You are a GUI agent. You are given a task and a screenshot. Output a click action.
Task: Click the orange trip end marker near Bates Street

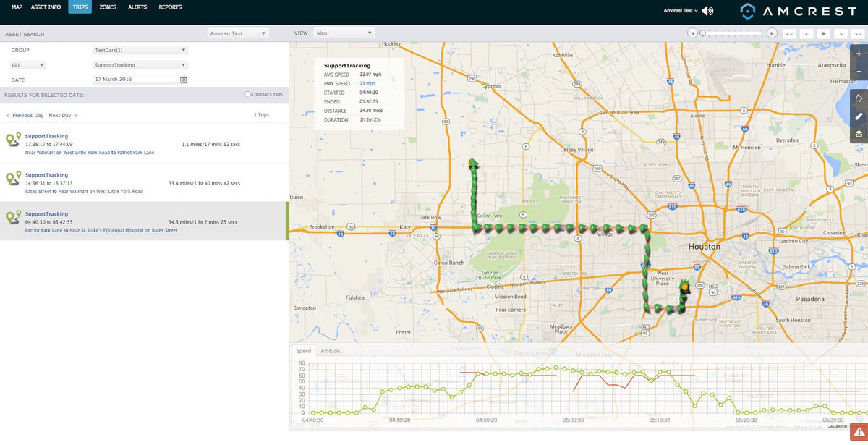(684, 287)
